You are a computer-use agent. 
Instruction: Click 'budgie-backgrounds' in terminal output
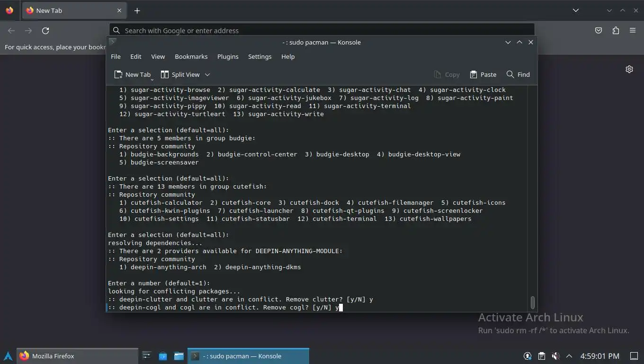coord(165,155)
